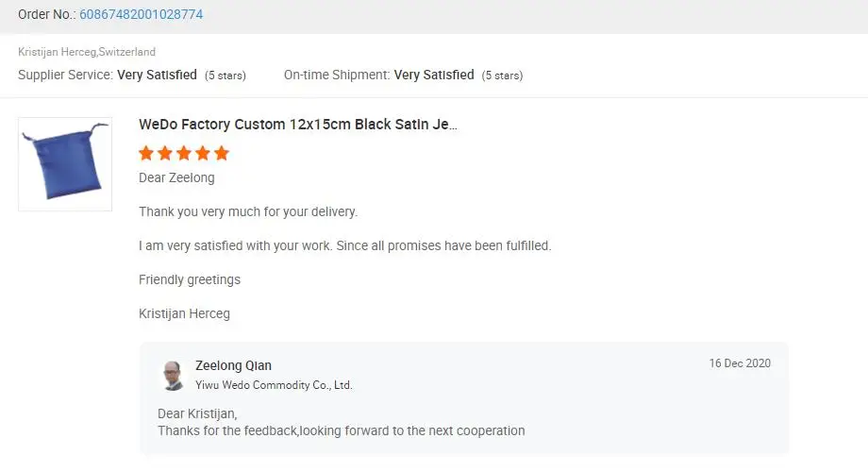
Task: Click the supplier's 'Thanks for the feedback' reply
Action: coord(341,430)
